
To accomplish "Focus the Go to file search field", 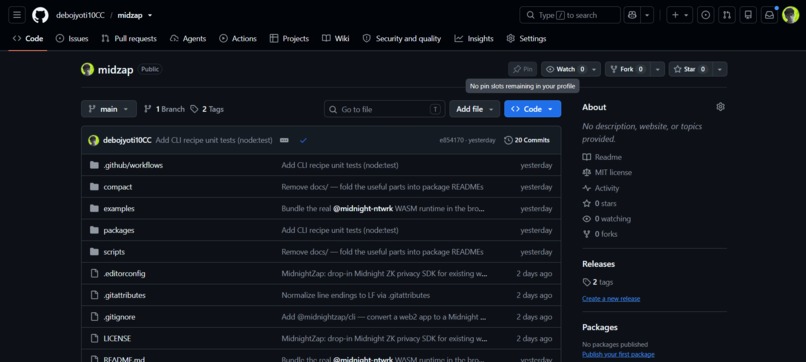I will [x=384, y=109].
